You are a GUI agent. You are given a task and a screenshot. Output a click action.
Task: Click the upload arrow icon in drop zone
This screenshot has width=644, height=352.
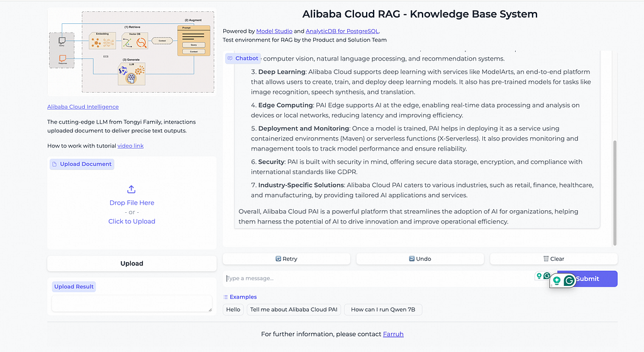coord(131,189)
